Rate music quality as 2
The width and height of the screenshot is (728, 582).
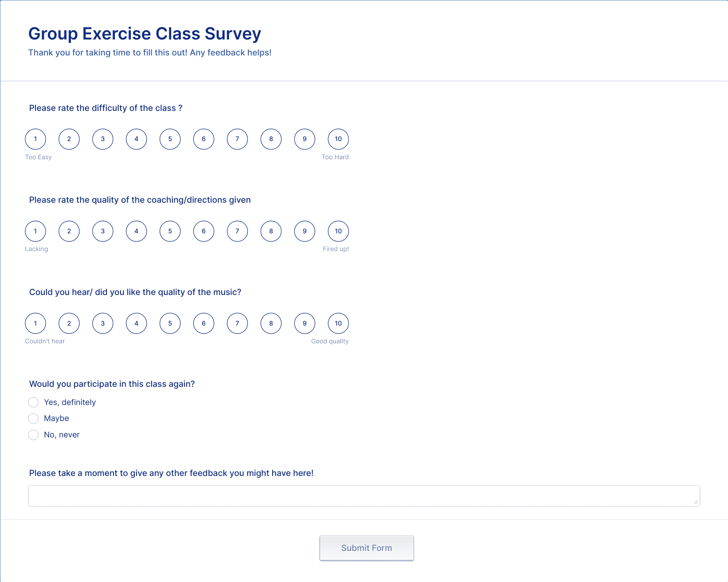[x=69, y=323]
